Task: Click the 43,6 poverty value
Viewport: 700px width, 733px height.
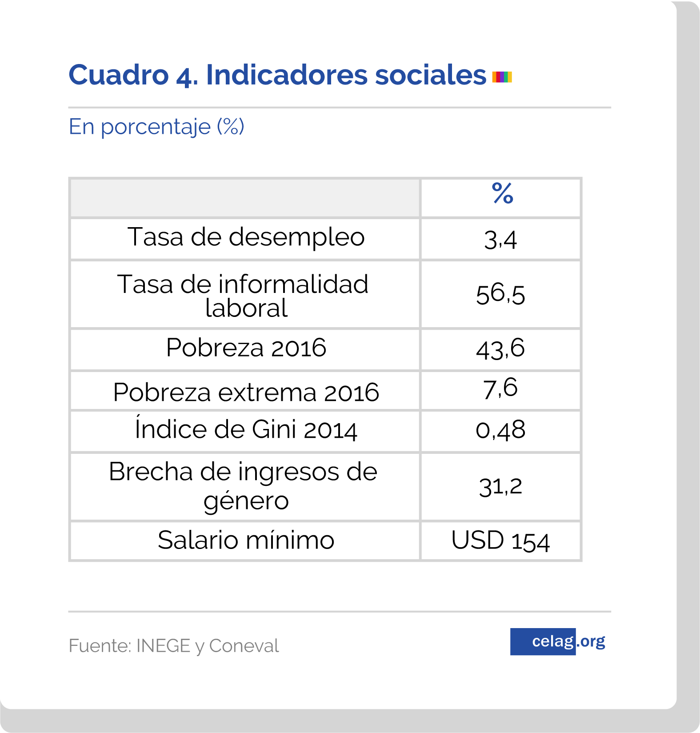Action: point(500,349)
